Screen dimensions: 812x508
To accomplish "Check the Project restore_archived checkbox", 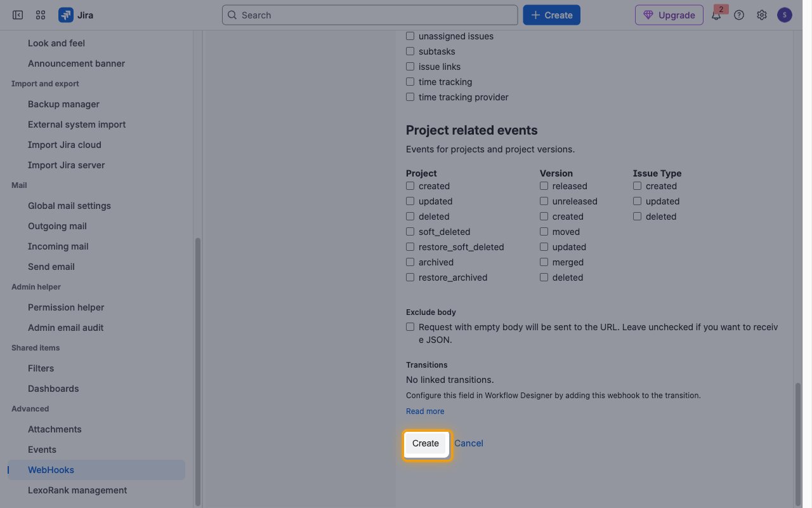I will 410,277.
